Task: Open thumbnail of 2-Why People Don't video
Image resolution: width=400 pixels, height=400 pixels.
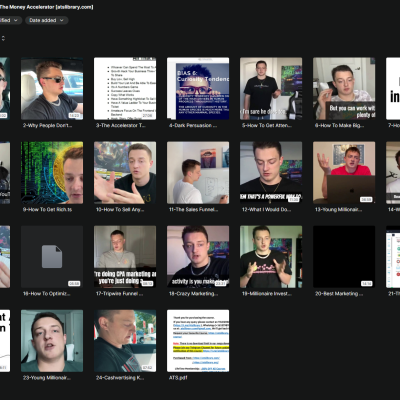Action: tap(52, 88)
